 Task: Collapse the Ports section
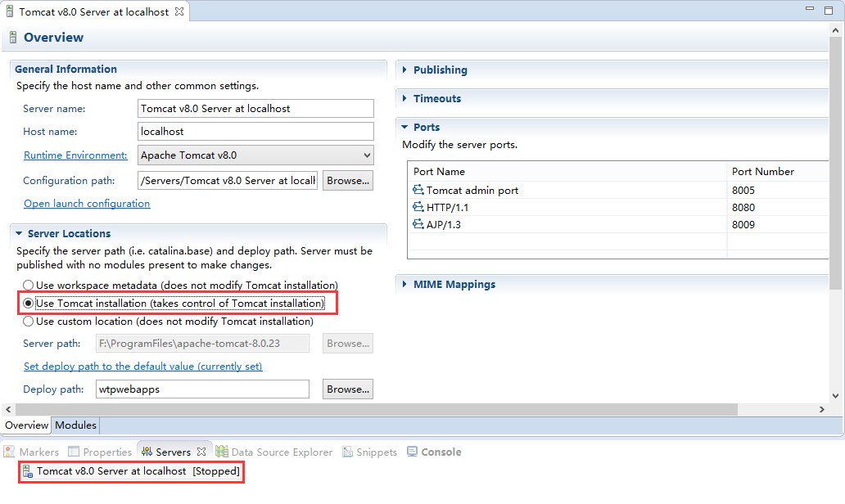click(404, 127)
